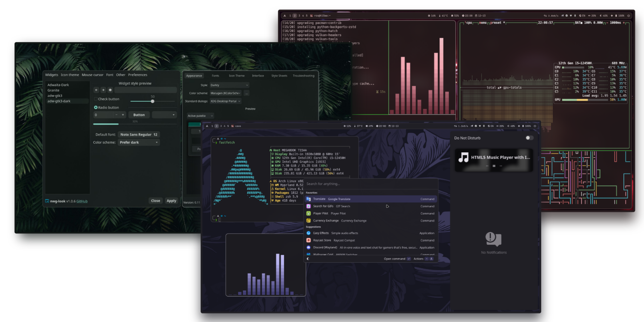Click the Raycast Store icon
The width and height of the screenshot is (644, 322).
tap(309, 240)
